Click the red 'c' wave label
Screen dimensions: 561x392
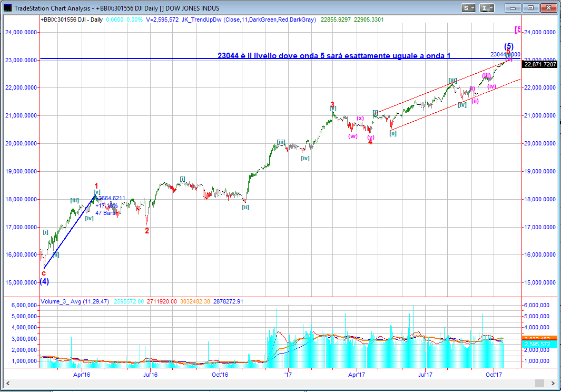coord(44,273)
